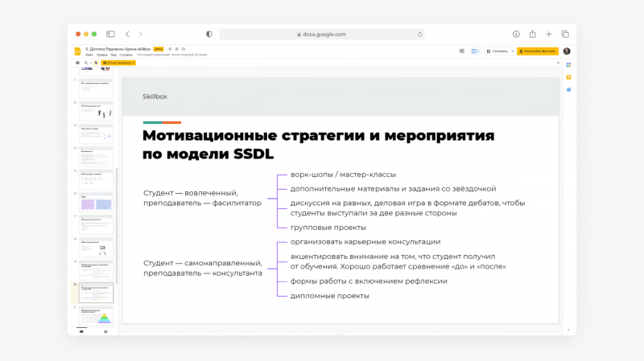The height and width of the screenshot is (361, 644).
Task: Star the presentation document
Action: (170, 49)
